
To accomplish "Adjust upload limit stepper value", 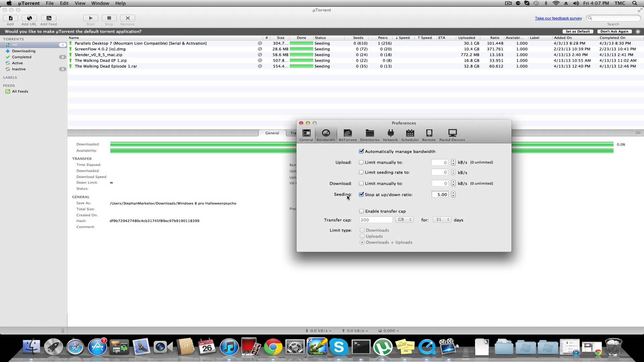I will click(453, 162).
